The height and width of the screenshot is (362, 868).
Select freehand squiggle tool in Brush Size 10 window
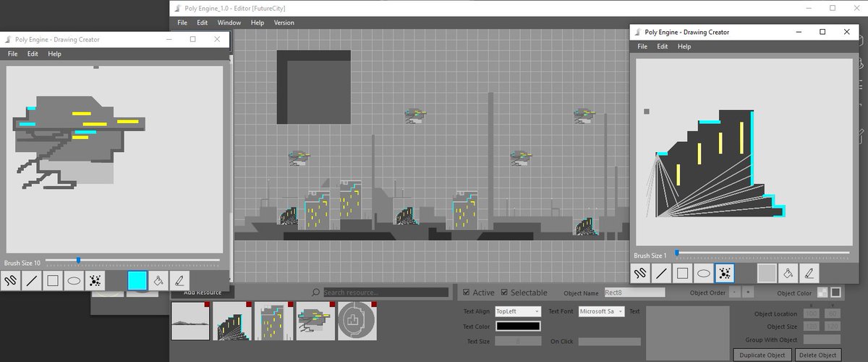tap(11, 281)
